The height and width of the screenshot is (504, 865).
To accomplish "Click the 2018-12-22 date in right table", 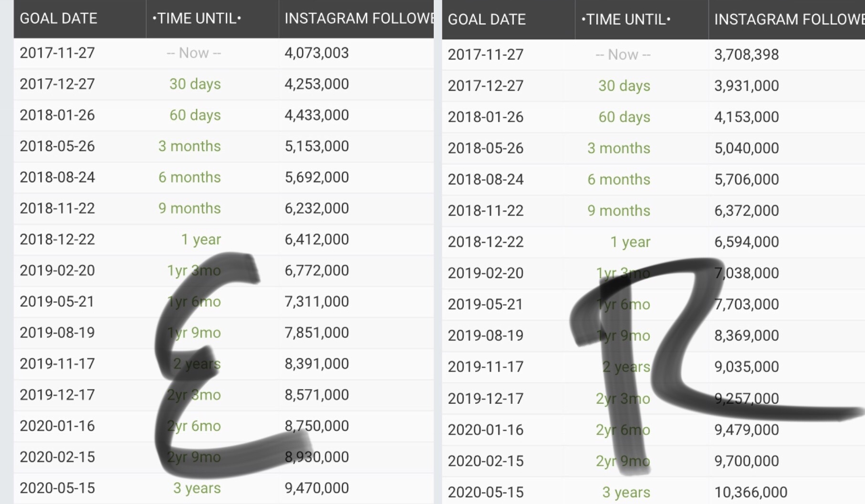I will 486,242.
